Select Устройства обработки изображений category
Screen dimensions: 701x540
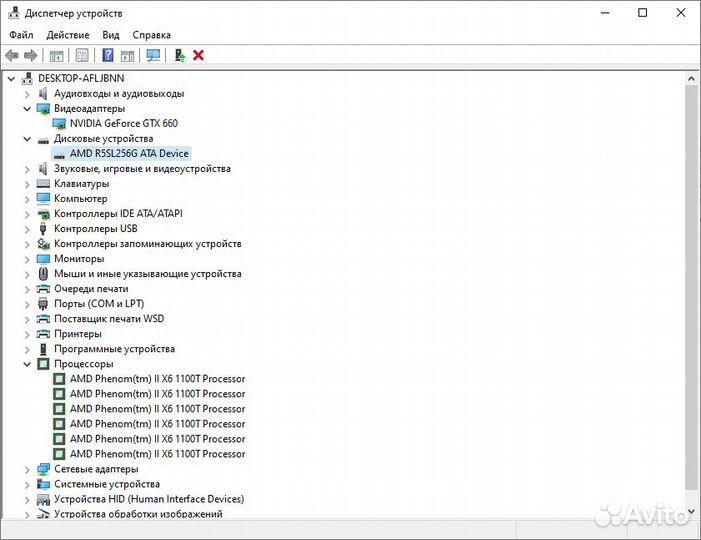click(138, 514)
